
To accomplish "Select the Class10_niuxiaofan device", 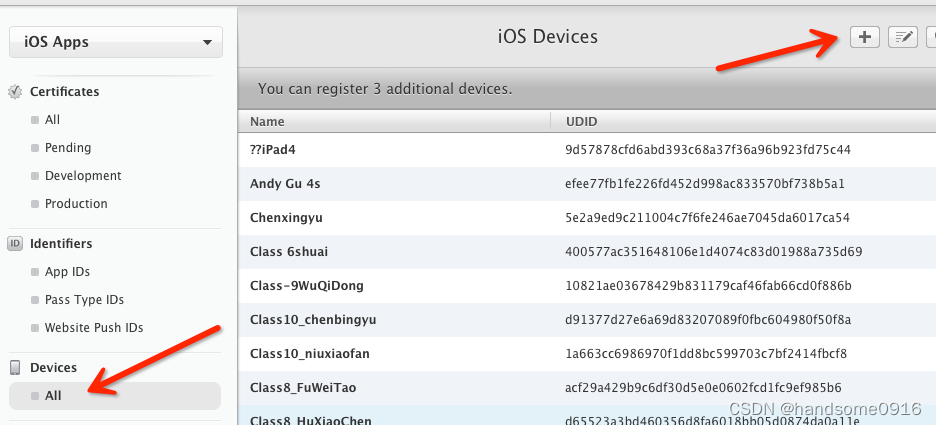I will tap(587, 354).
